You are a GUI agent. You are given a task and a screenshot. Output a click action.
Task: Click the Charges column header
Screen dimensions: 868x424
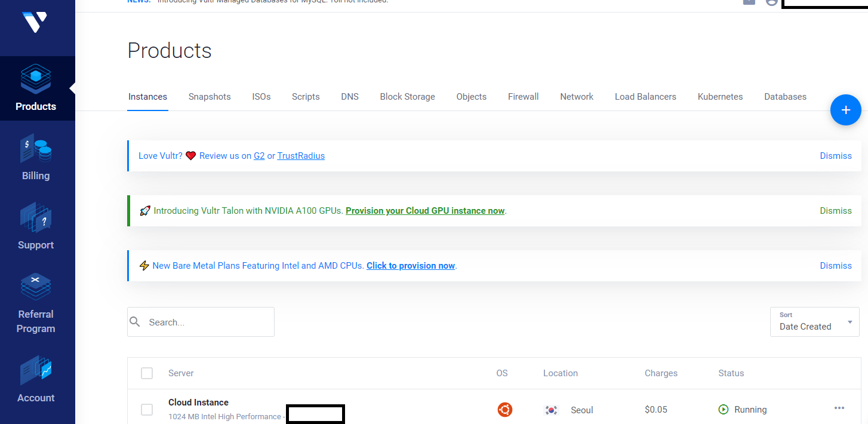point(661,373)
